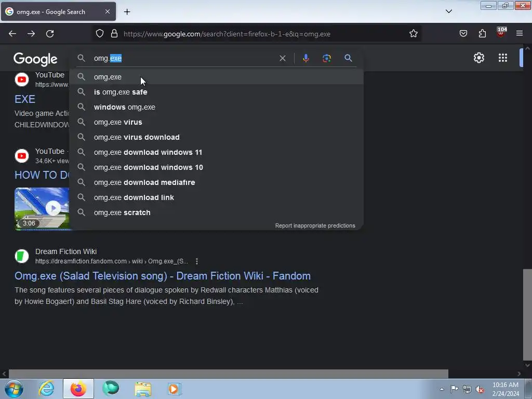532x399 pixels.
Task: Open the network tray icon
Action: tap(467, 389)
